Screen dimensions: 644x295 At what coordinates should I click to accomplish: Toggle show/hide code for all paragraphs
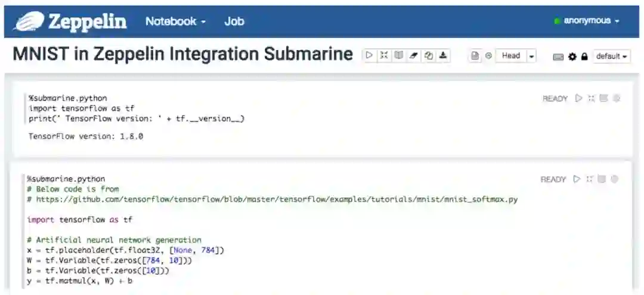(x=384, y=55)
